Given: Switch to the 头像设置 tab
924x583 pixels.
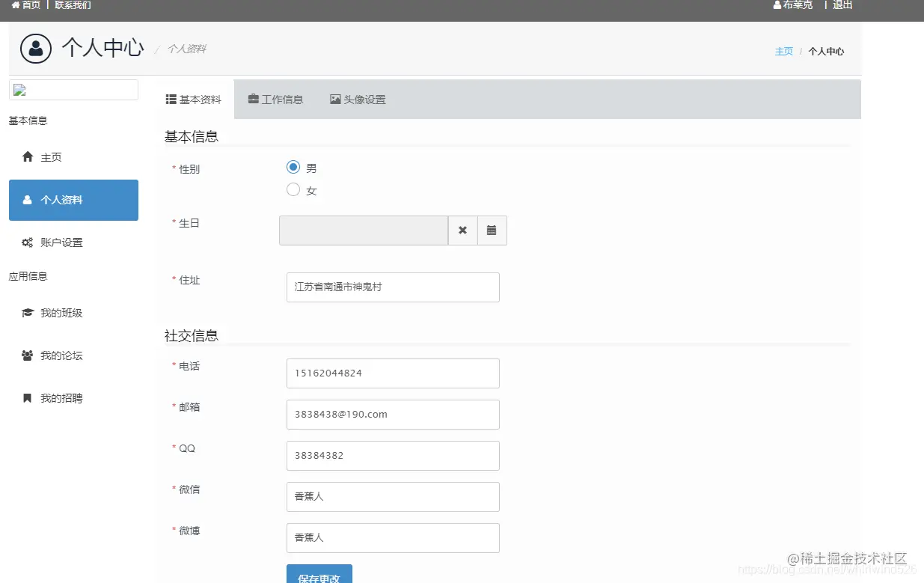Looking at the screenshot, I should tap(358, 100).
